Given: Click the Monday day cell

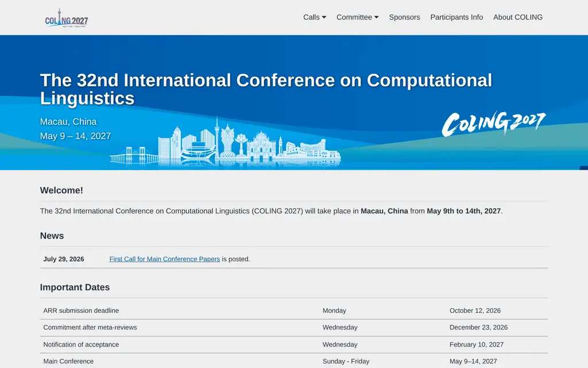Looking at the screenshot, I should (x=334, y=310).
